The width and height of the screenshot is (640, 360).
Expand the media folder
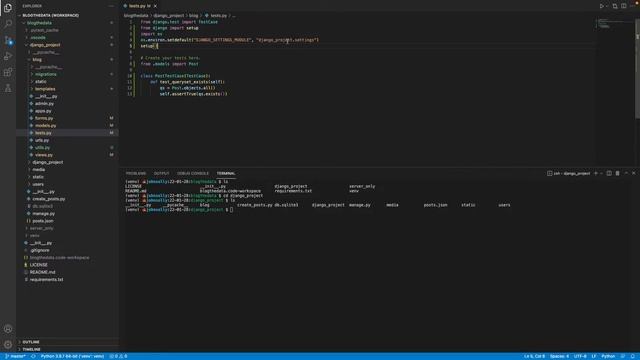point(38,169)
